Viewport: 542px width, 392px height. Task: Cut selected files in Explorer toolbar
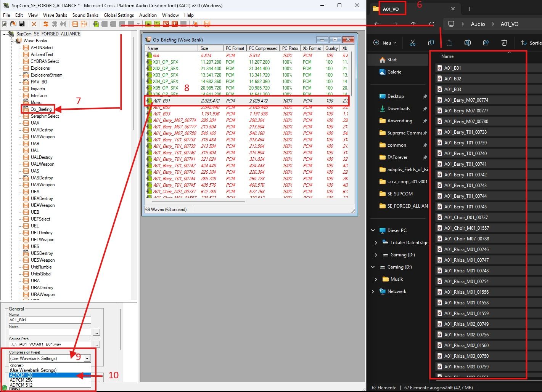(413, 43)
